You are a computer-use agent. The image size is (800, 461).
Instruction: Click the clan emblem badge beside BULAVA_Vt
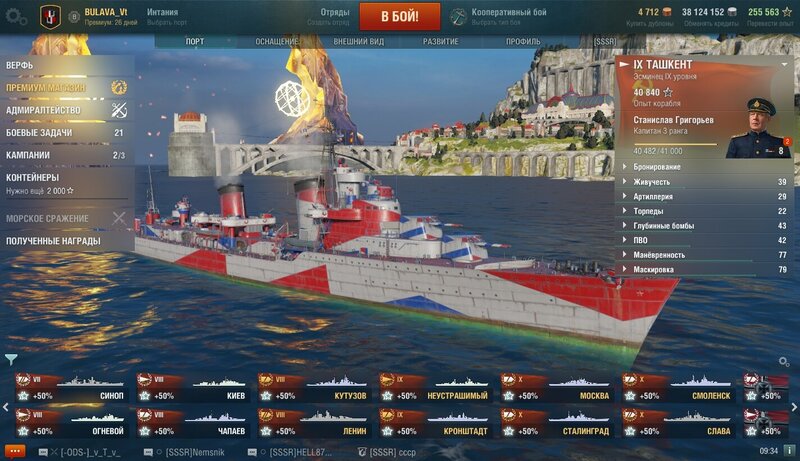pyautogui.click(x=51, y=16)
